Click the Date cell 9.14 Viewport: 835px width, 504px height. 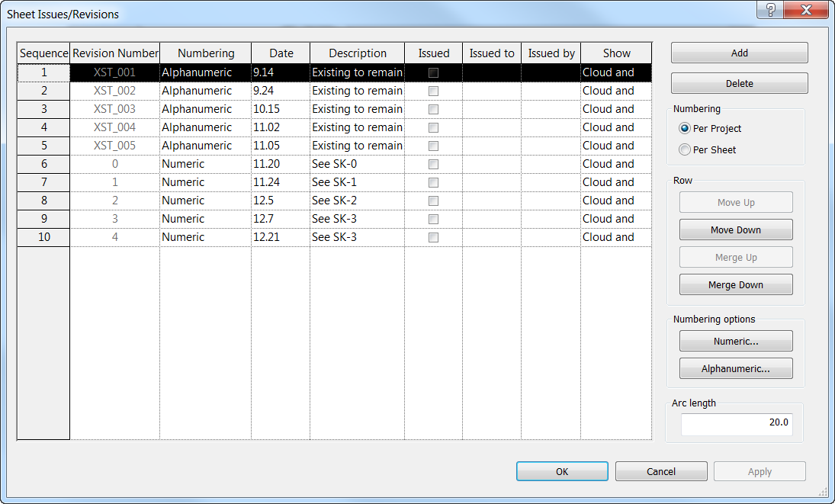pos(281,72)
